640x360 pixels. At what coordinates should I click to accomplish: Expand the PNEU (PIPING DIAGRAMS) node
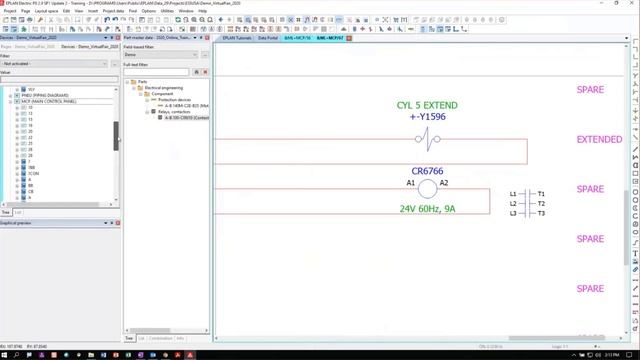11,96
